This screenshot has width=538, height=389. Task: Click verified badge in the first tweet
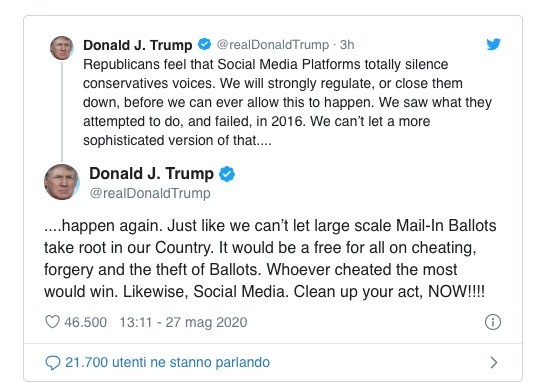tap(205, 44)
